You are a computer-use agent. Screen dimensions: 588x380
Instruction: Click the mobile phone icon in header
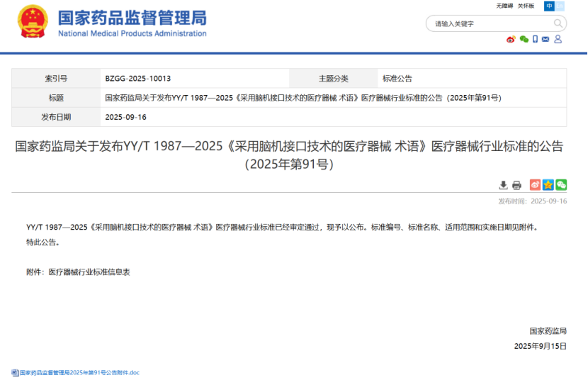(x=535, y=39)
